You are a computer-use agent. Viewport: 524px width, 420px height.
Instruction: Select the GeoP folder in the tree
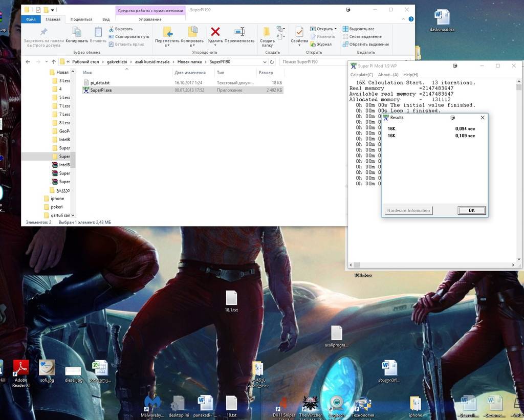coord(61,131)
